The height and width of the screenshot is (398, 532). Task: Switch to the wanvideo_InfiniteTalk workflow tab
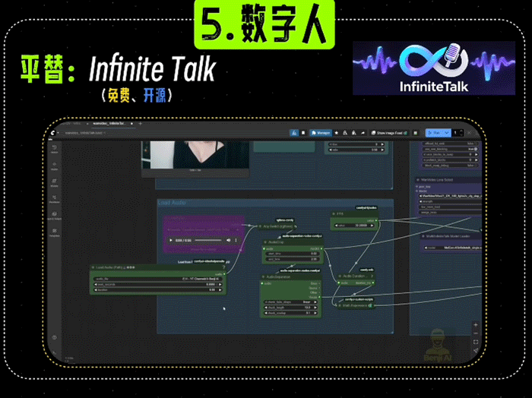coord(109,123)
